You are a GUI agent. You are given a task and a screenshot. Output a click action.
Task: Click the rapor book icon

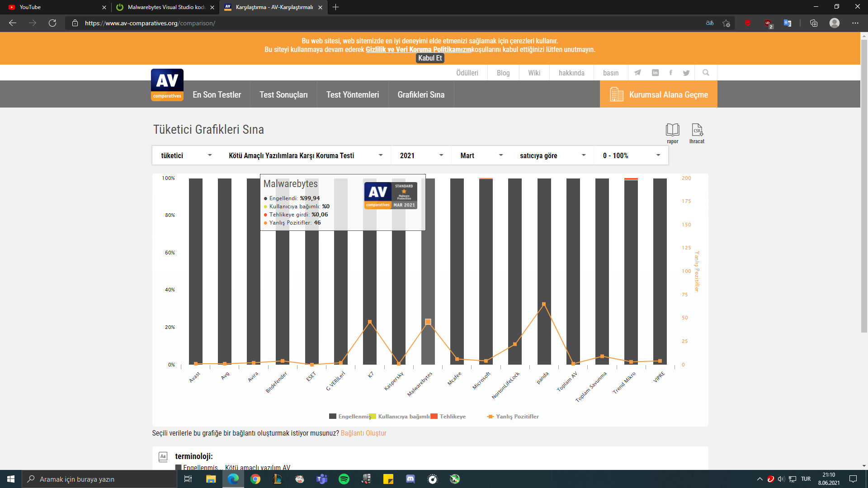672,130
